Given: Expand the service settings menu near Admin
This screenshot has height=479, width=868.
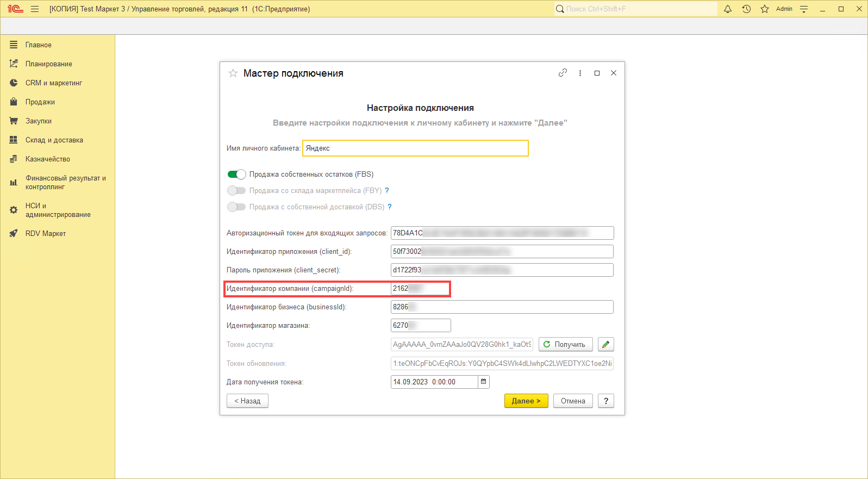Looking at the screenshot, I should tap(804, 9).
